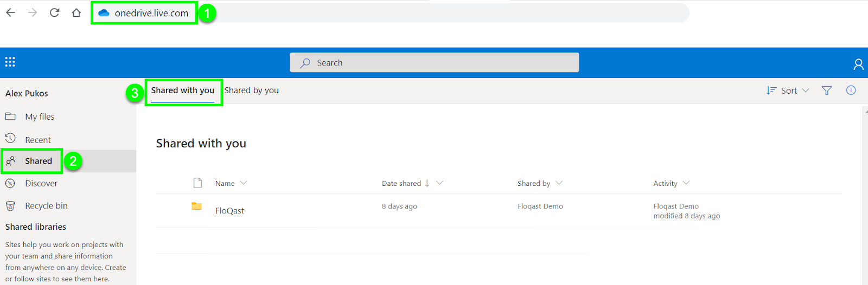The image size is (868, 285).
Task: Click the onedrive.live.com address bar text
Action: pyautogui.click(x=151, y=13)
